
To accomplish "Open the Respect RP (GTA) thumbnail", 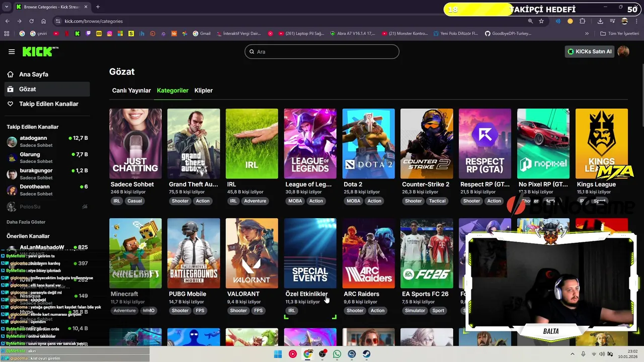I will [485, 143].
